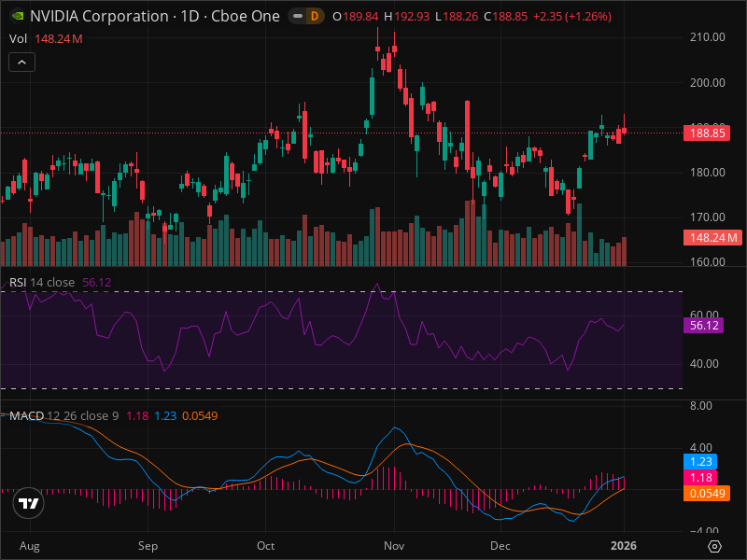Click the Oct label on time axis
Screen dimensions: 747x560
(265, 546)
